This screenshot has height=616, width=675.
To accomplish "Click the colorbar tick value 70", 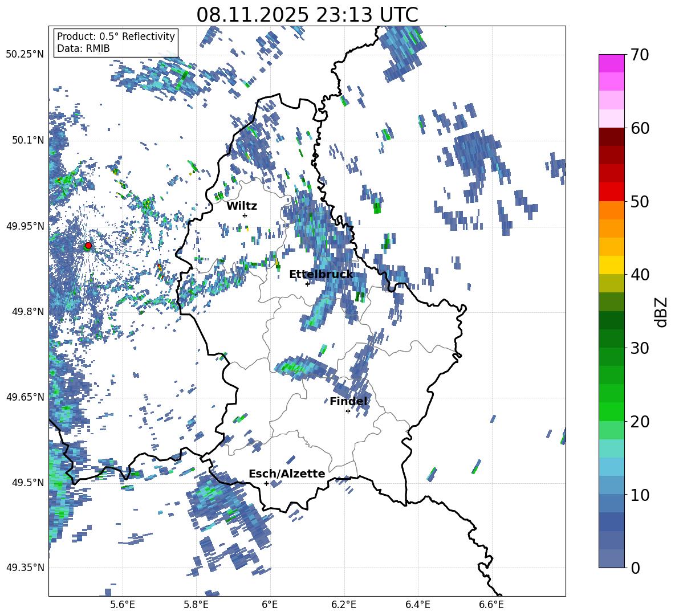I will point(640,55).
